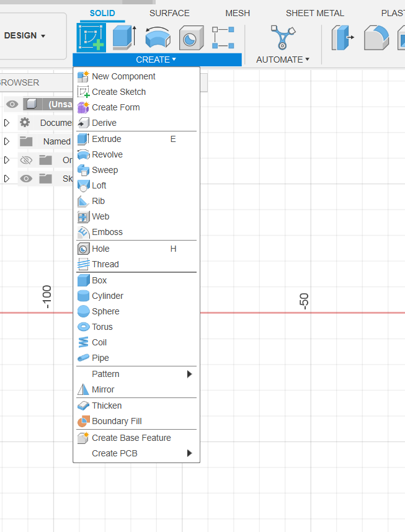Switch to the SOLID tab

pos(102,13)
